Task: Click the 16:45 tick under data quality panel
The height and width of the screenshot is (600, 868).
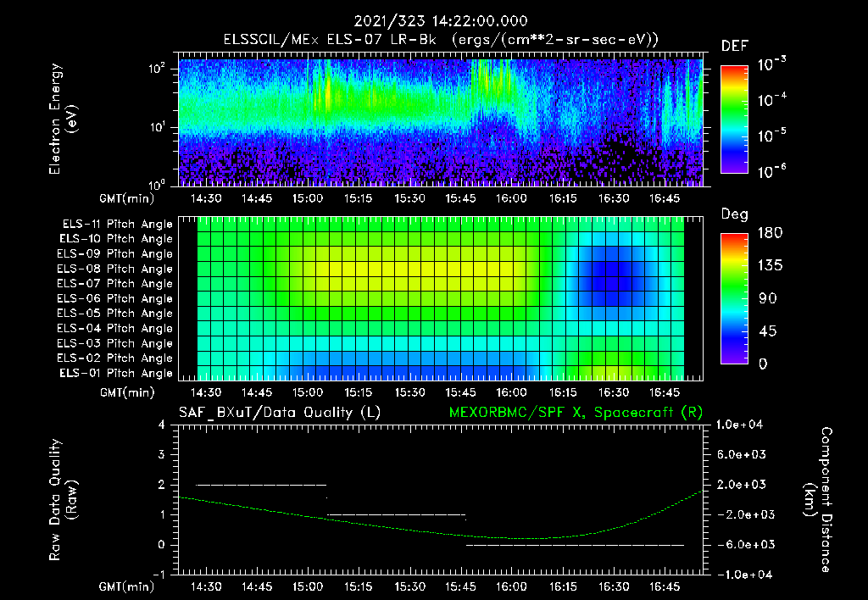Action: click(665, 586)
